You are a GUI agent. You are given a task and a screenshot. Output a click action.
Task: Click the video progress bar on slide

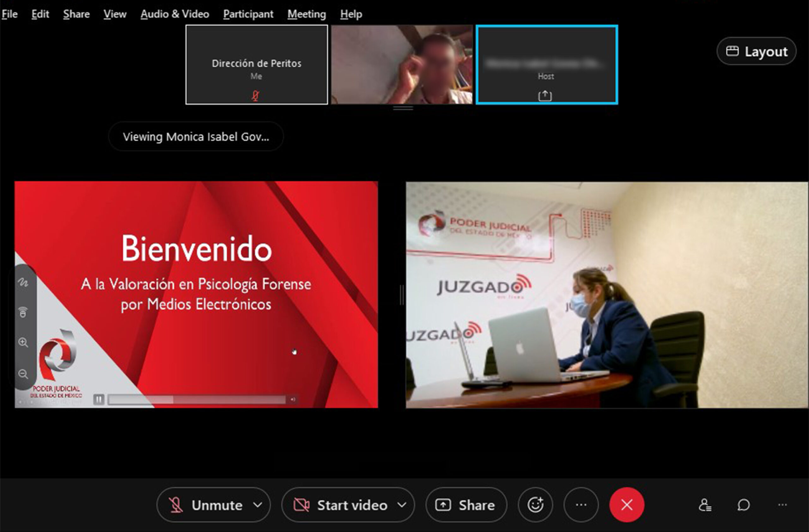coord(197,400)
